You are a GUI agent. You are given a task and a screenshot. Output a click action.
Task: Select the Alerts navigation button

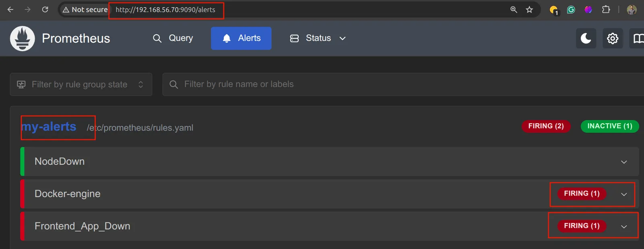tap(241, 38)
